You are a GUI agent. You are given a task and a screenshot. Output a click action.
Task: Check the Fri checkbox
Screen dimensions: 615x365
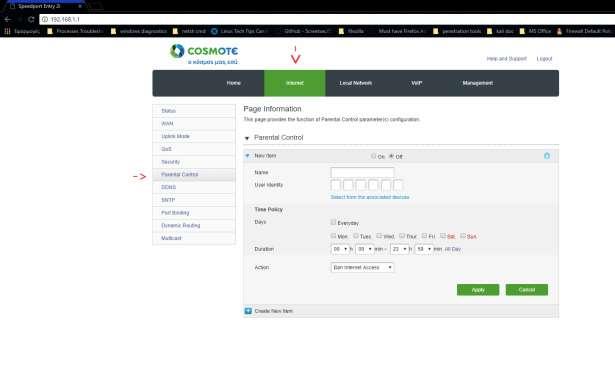[x=424, y=236]
